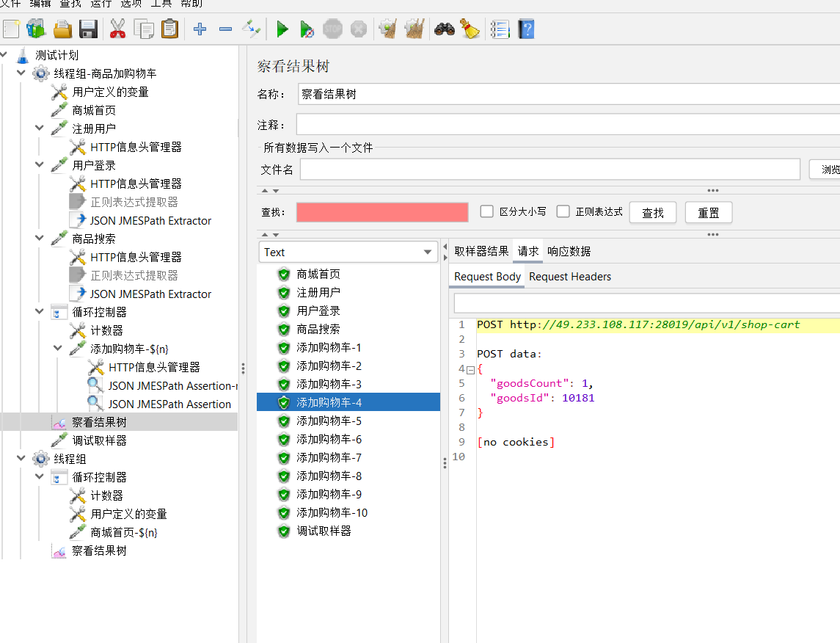This screenshot has height=643, width=840.
Task: Select result 添加购物车-10
Action: click(x=332, y=513)
